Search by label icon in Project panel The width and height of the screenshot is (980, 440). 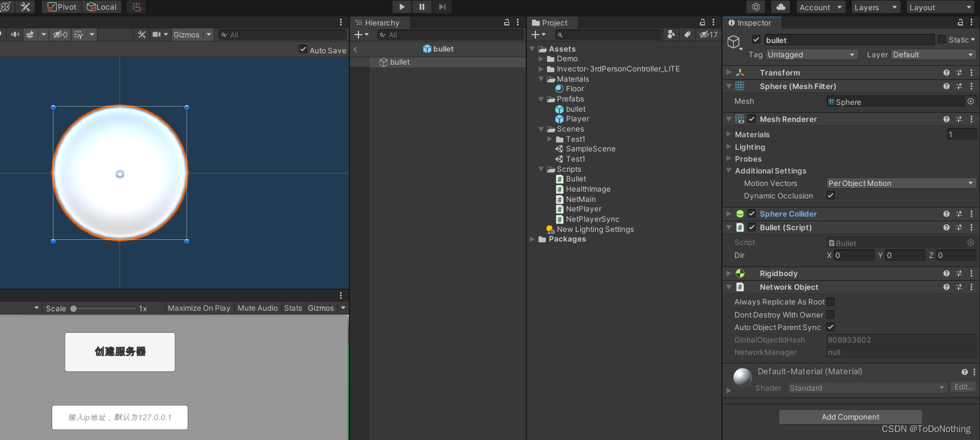[687, 35]
